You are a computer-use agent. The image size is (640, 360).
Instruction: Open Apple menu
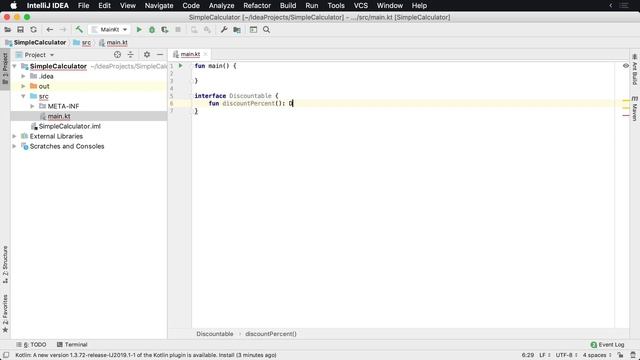(13, 6)
